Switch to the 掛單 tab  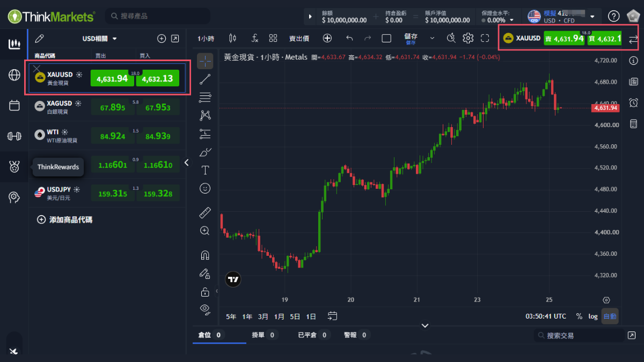(265, 335)
